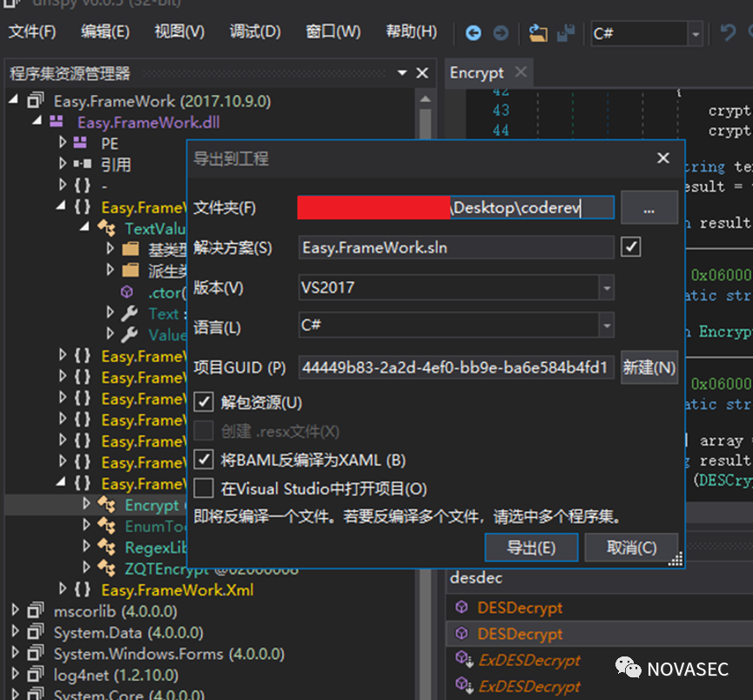This screenshot has width=753, height=700.
Task: Click the Encrypt class icon in tree
Action: [106, 504]
